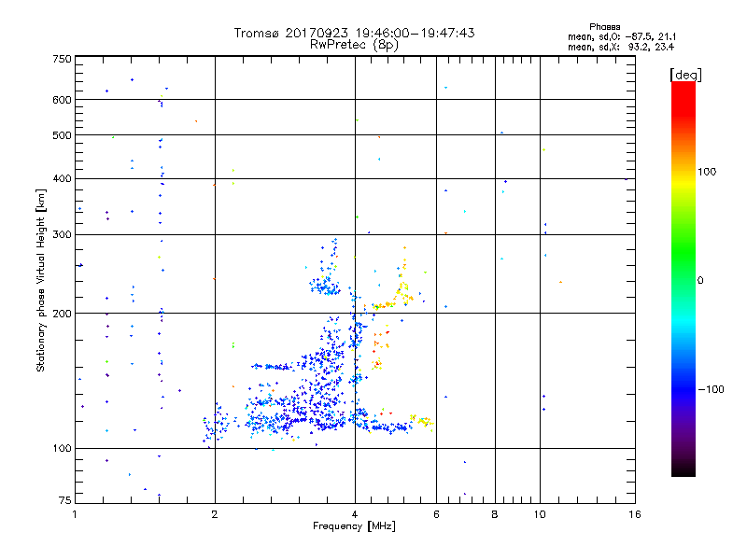
Task: Click the '500' height tick label
Action: click(x=62, y=135)
